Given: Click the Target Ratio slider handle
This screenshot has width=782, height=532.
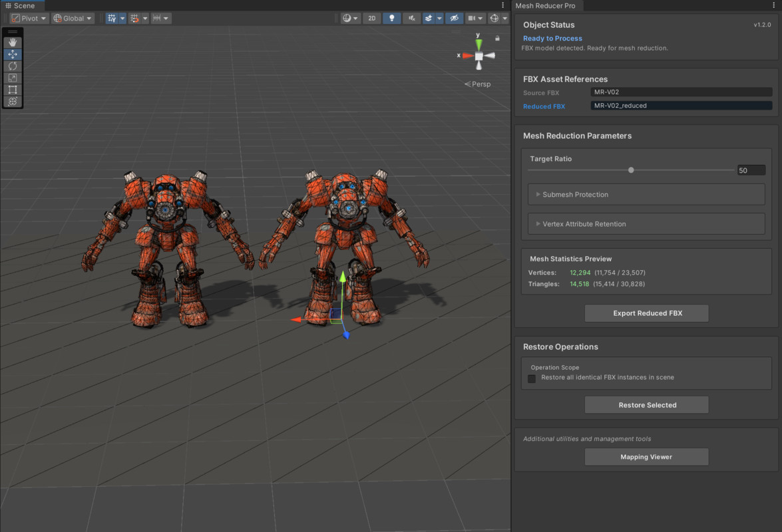Looking at the screenshot, I should (x=631, y=170).
